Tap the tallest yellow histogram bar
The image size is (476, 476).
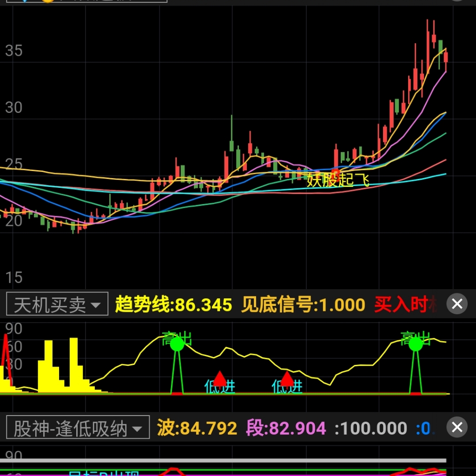73,363
